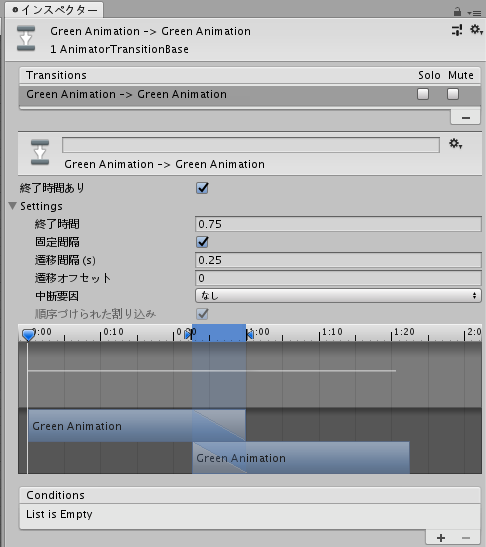Uncheck the 終了時間あり checkbox
The height and width of the screenshot is (547, 486).
tap(202, 188)
